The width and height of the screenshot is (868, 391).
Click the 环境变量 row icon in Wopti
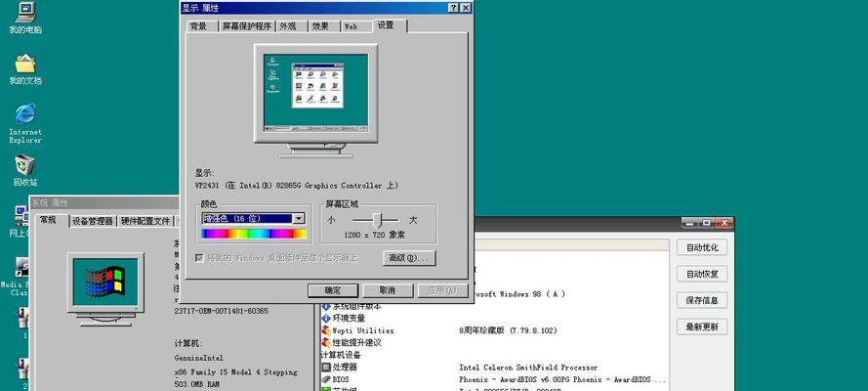point(326,319)
